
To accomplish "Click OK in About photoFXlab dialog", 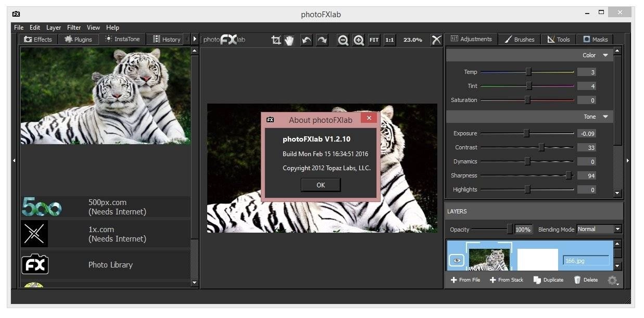I will tap(321, 185).
